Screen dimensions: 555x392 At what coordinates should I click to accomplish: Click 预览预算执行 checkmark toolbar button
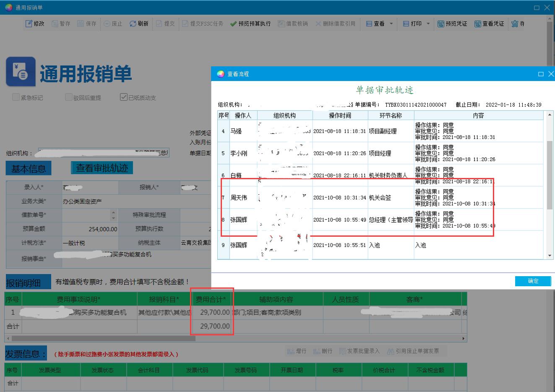pos(234,24)
